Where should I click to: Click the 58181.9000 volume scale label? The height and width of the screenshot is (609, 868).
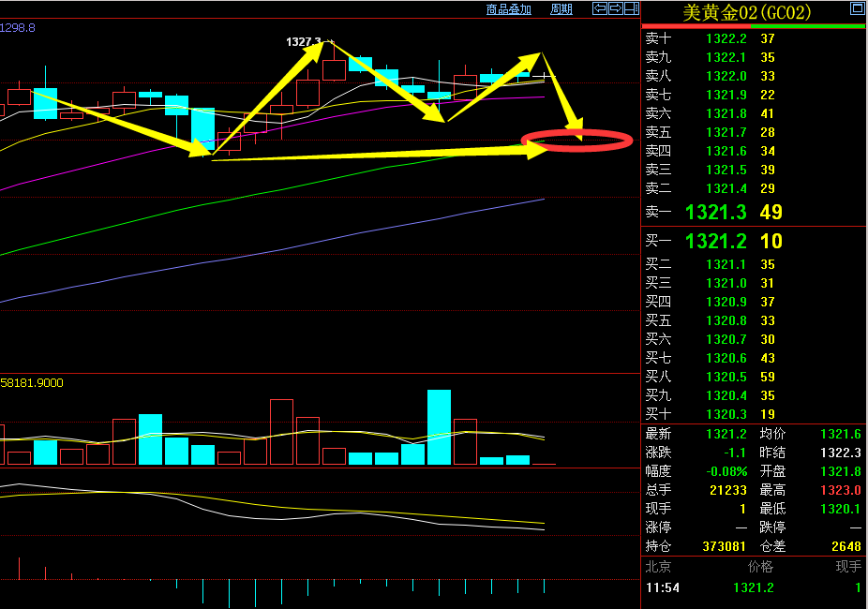click(32, 383)
